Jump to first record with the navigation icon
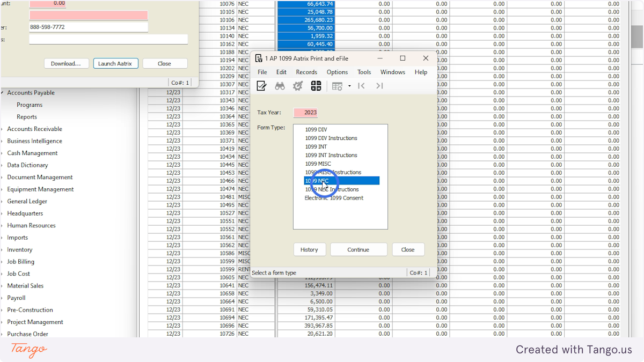Image resolution: width=644 pixels, height=362 pixels. point(361,86)
